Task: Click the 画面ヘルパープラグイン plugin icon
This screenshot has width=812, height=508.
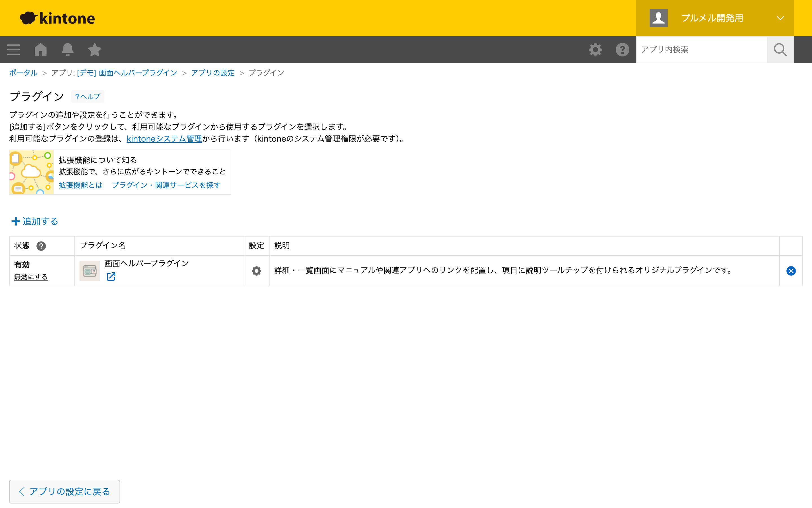Action: tap(90, 271)
